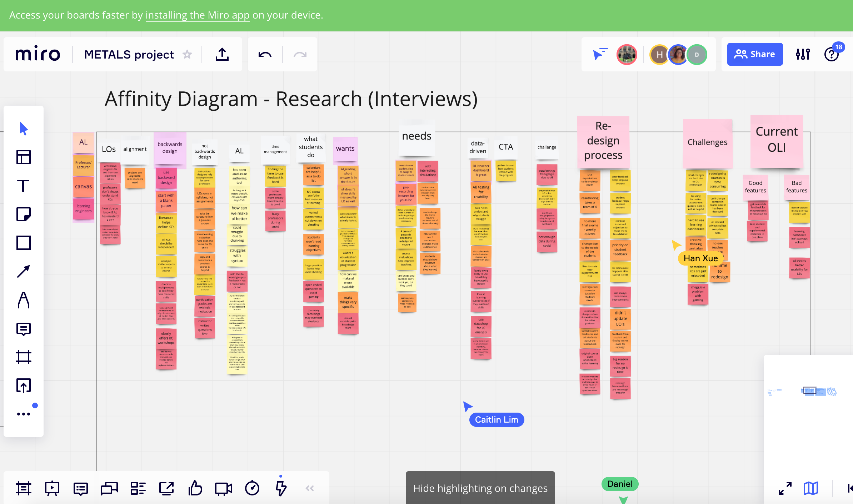Open the comment tool in sidebar
Screen dimensions: 853x504
24,329
